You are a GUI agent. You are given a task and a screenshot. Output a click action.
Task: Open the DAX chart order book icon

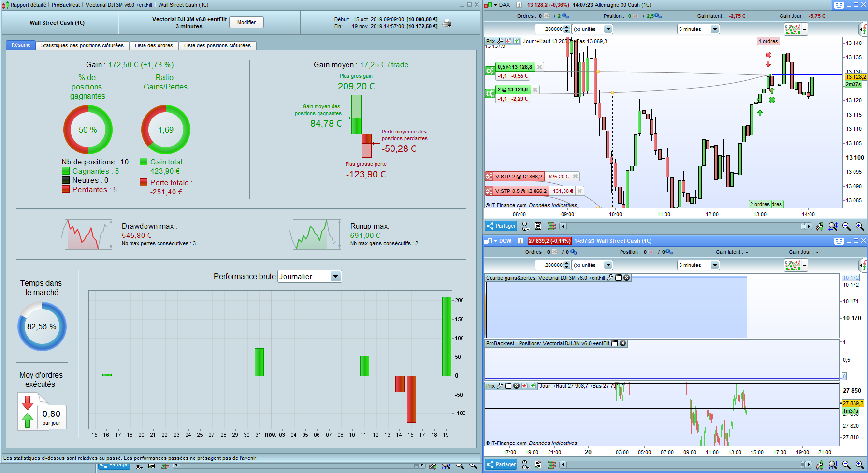(x=552, y=226)
